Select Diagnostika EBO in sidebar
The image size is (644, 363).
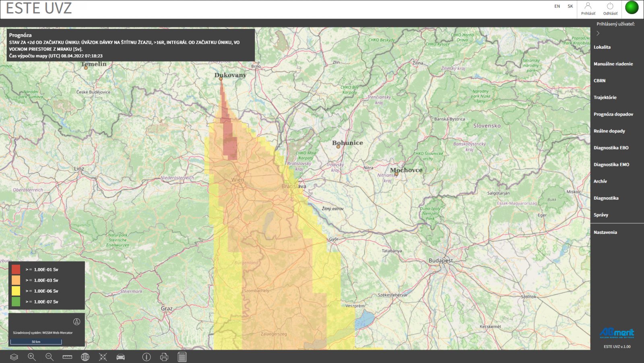[611, 148]
